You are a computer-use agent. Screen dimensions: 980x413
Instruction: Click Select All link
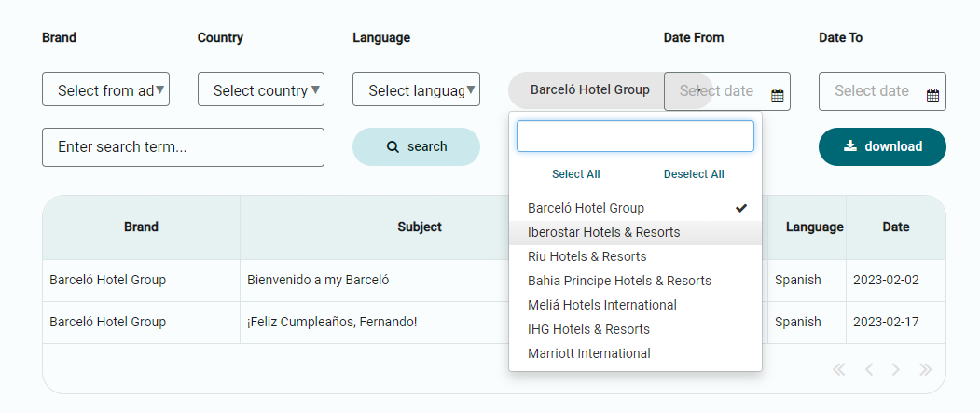click(575, 174)
